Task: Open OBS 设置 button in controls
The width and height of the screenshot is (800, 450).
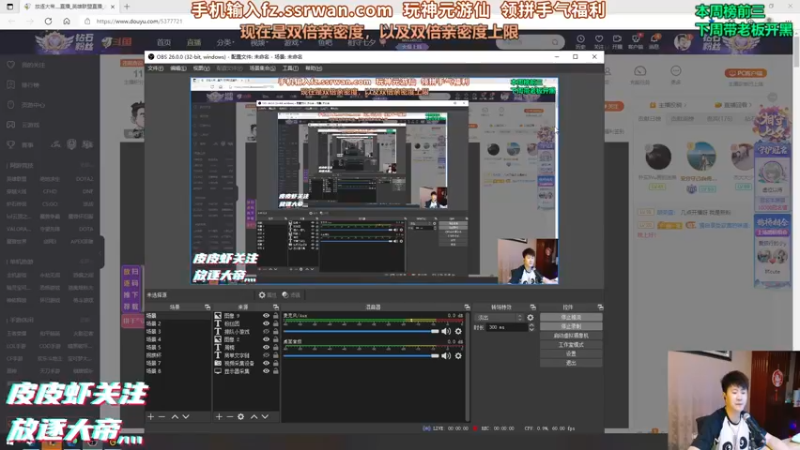Action: click(x=571, y=354)
